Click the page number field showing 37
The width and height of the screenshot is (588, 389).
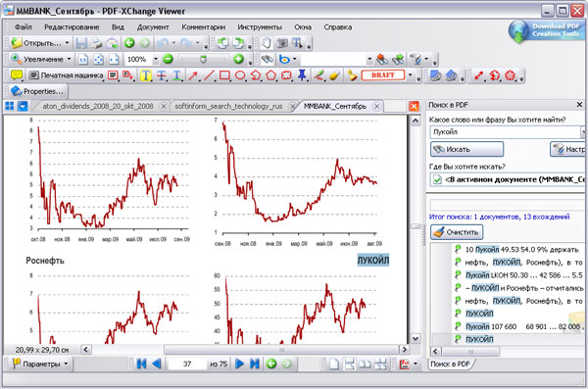coord(187,364)
